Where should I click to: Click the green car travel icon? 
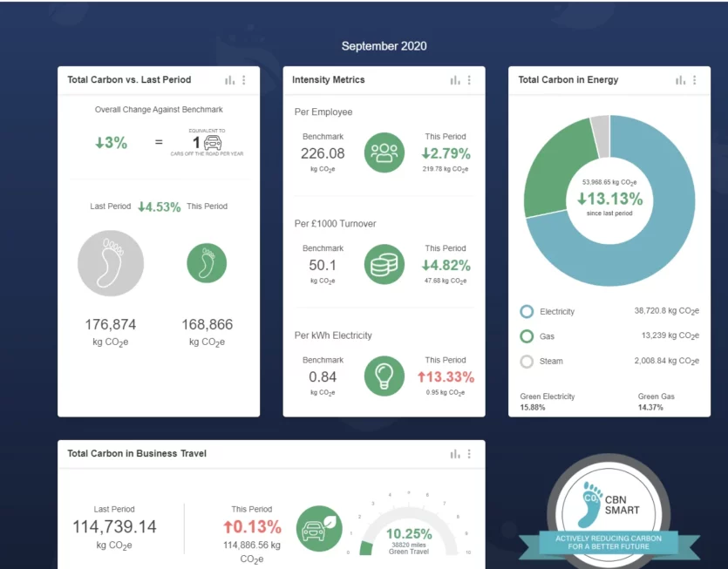tap(316, 528)
